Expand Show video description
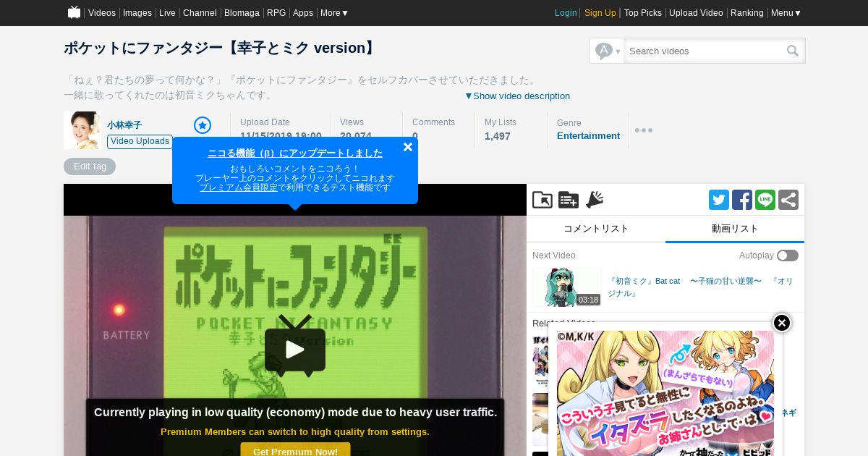This screenshot has width=868, height=456. 517,96
